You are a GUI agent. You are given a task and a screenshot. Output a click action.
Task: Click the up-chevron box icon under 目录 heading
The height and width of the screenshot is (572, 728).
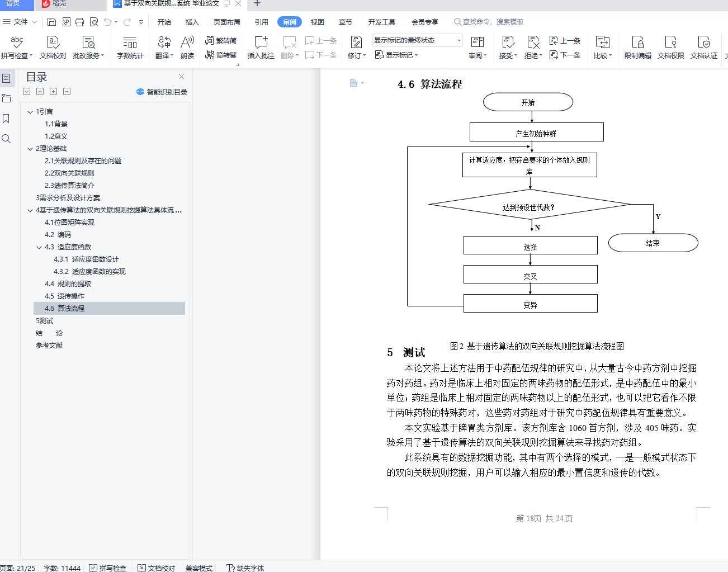40,92
